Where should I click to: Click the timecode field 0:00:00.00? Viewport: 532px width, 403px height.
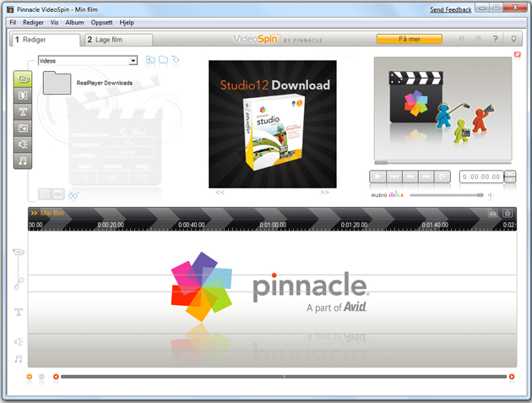481,177
